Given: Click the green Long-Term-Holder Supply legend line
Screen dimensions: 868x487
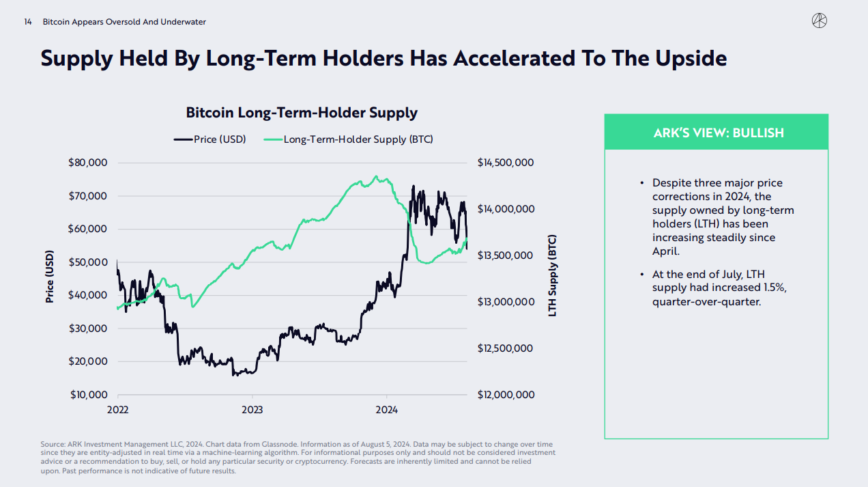Looking at the screenshot, I should [273, 139].
